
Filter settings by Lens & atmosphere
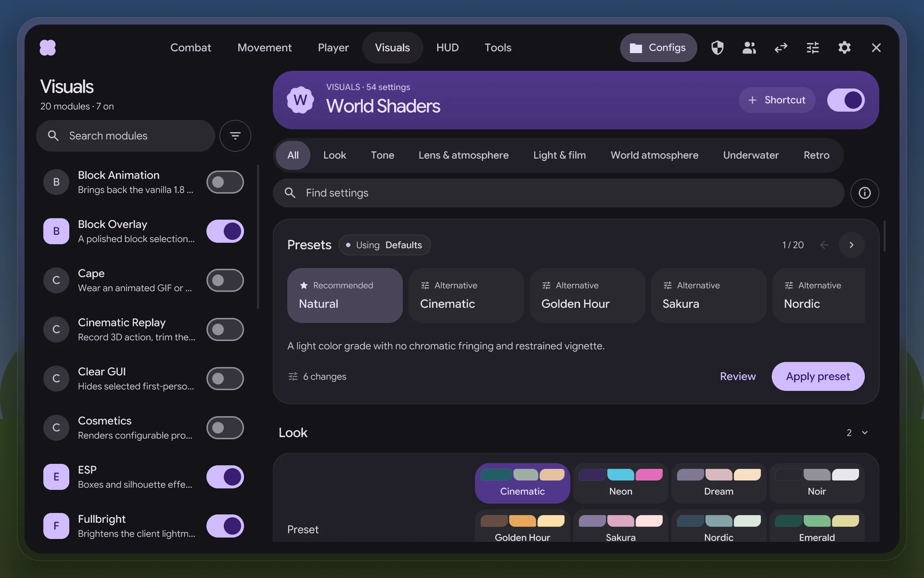[463, 155]
